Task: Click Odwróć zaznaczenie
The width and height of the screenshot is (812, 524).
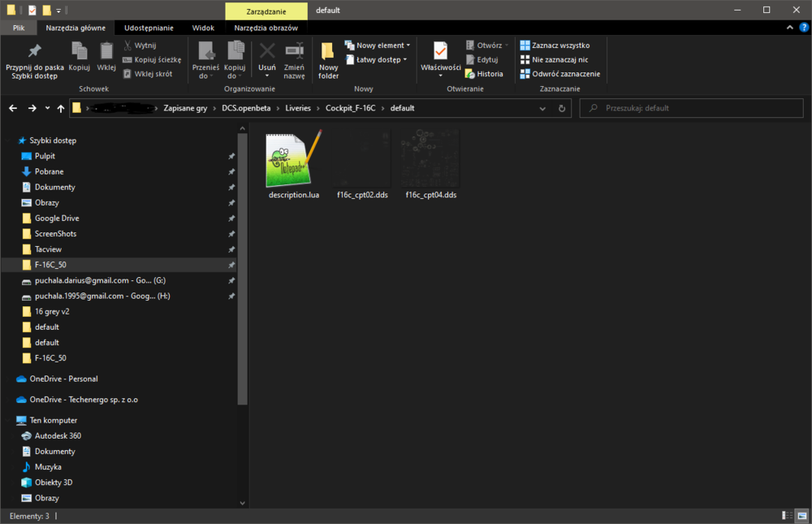Action: pyautogui.click(x=559, y=74)
